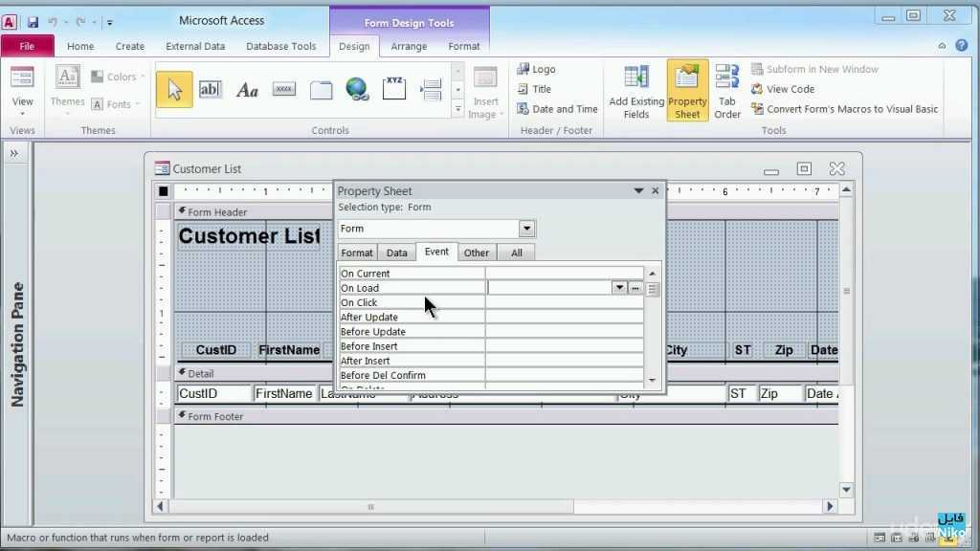Open the Tab Order dialog
The image size is (980, 551).
click(x=727, y=91)
